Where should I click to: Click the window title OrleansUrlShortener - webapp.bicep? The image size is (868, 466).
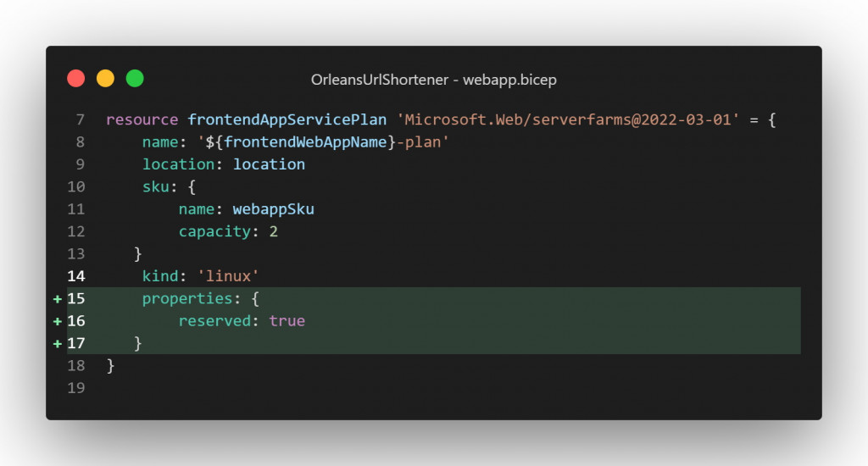433,80
